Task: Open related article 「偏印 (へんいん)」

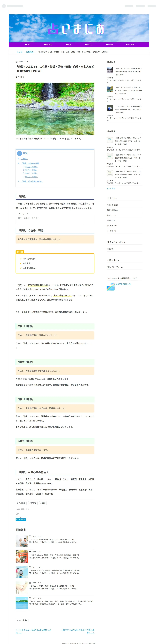Action: point(61,602)
